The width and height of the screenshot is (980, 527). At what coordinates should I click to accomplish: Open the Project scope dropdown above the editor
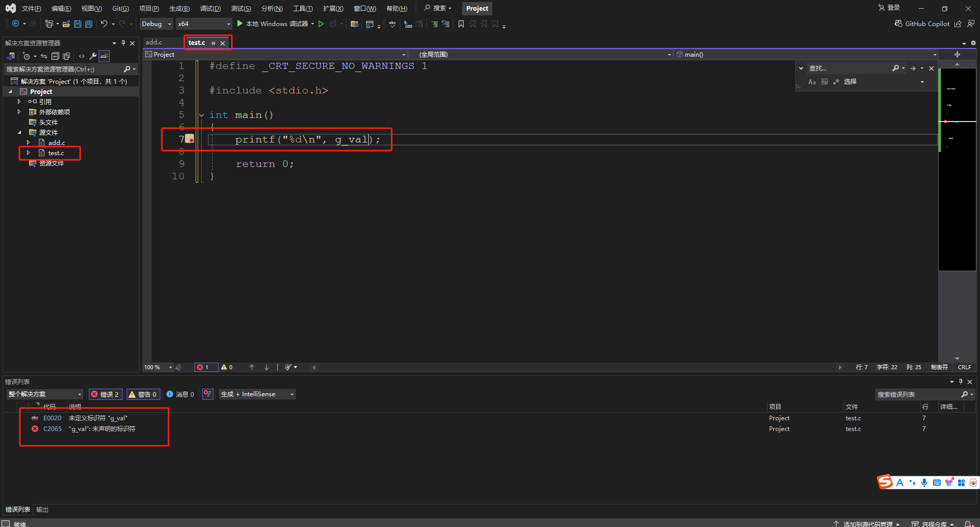[276, 54]
